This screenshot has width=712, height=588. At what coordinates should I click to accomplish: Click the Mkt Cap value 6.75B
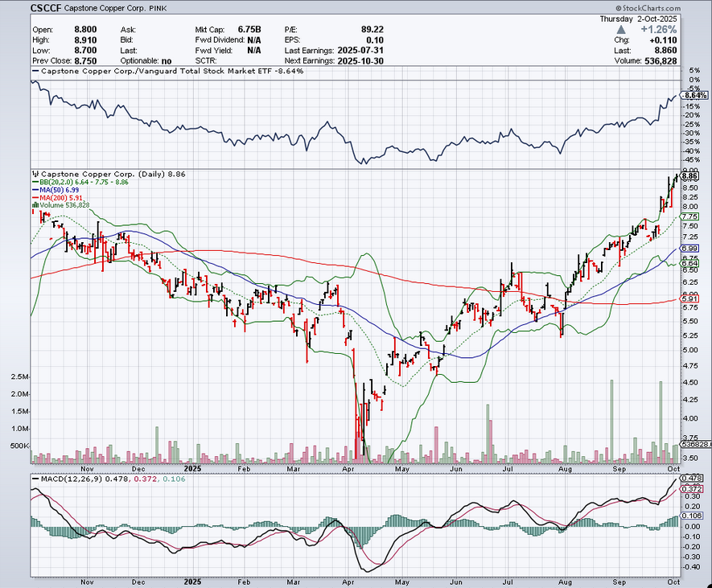[x=249, y=30]
